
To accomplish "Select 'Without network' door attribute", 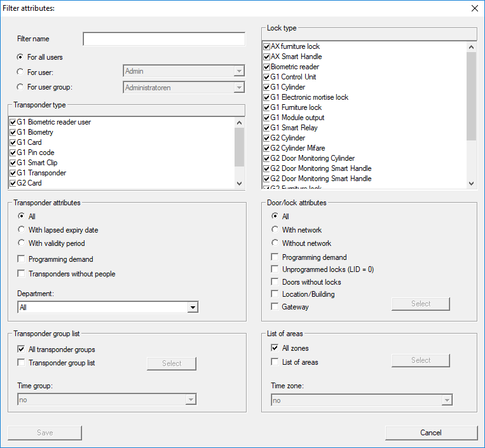I will (275, 243).
